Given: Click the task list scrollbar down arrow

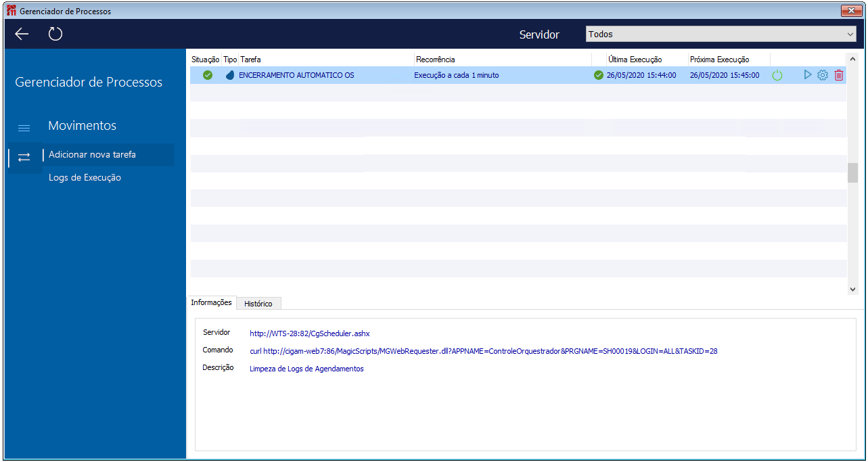Looking at the screenshot, I should coord(852,289).
